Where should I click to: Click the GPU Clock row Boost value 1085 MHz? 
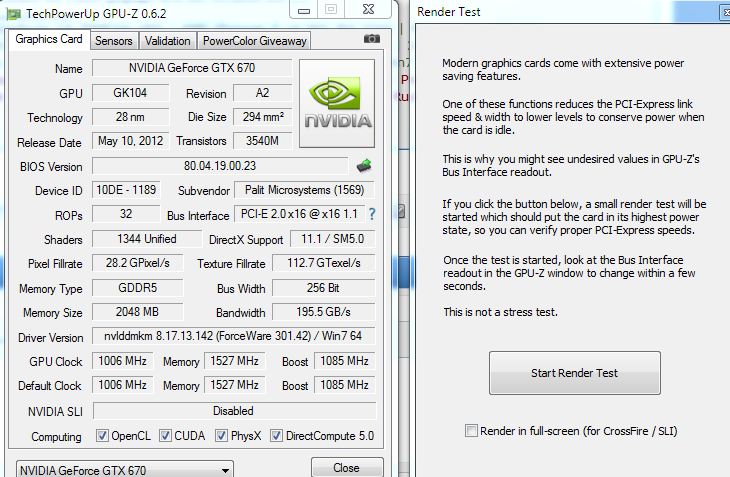pyautogui.click(x=345, y=361)
